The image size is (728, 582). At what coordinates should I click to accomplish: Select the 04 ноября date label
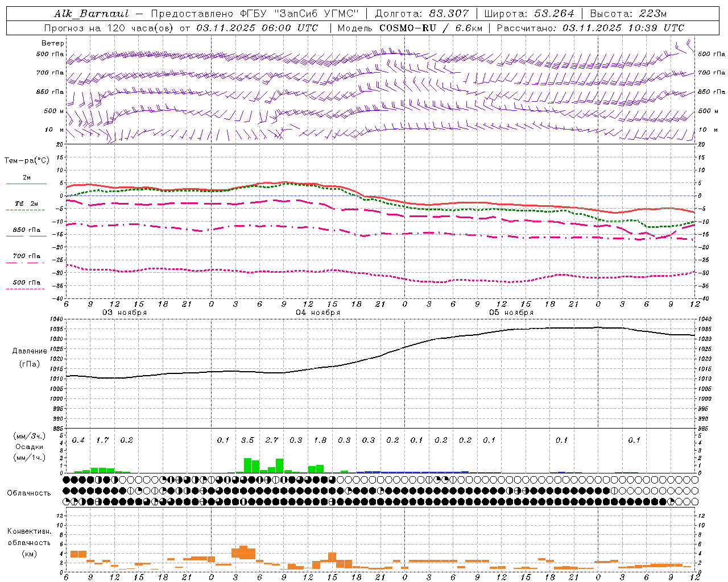click(318, 313)
